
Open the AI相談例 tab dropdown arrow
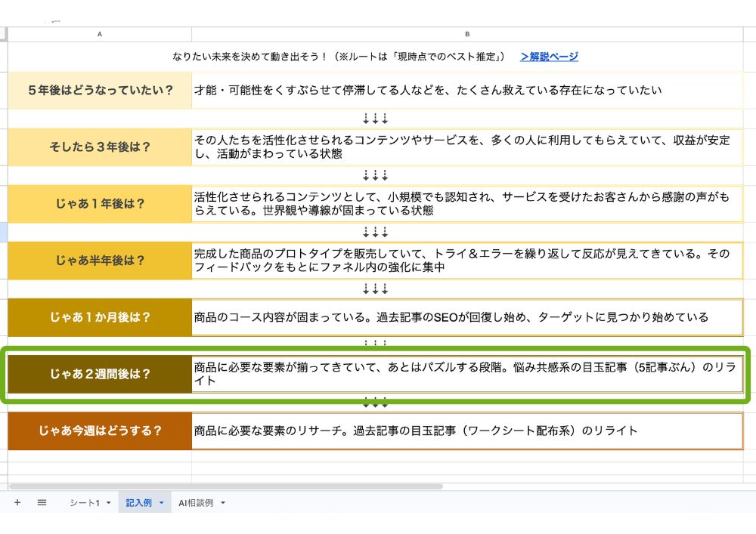[x=223, y=503]
